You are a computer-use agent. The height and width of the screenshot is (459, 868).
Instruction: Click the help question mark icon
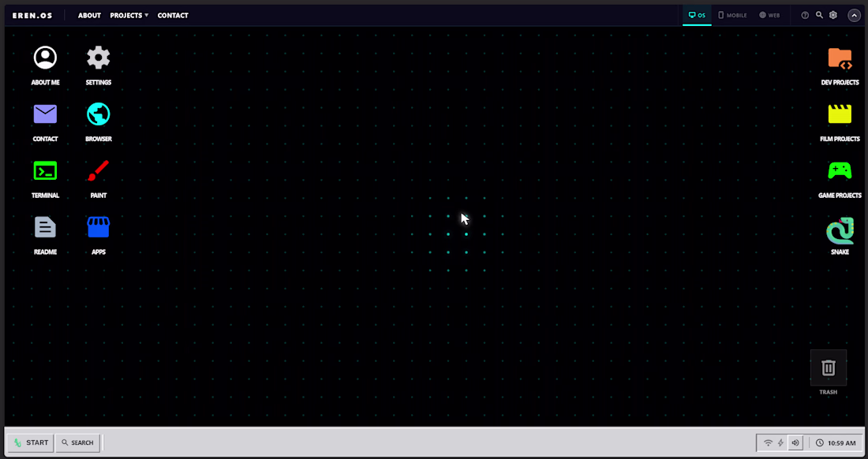[805, 16]
